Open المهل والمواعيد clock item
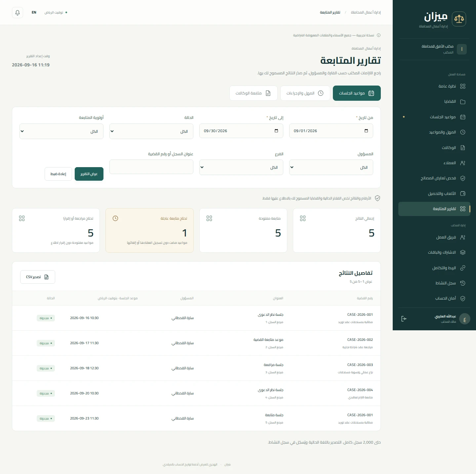 tap(434, 132)
